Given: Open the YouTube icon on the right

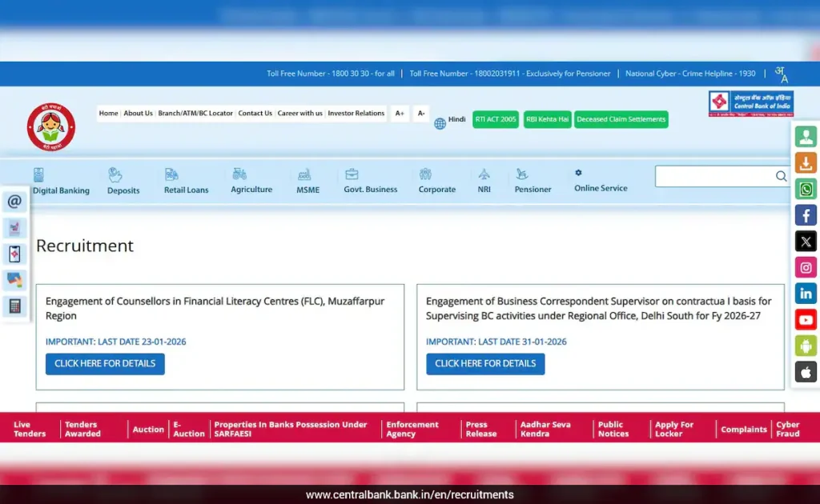Looking at the screenshot, I should pyautogui.click(x=806, y=320).
